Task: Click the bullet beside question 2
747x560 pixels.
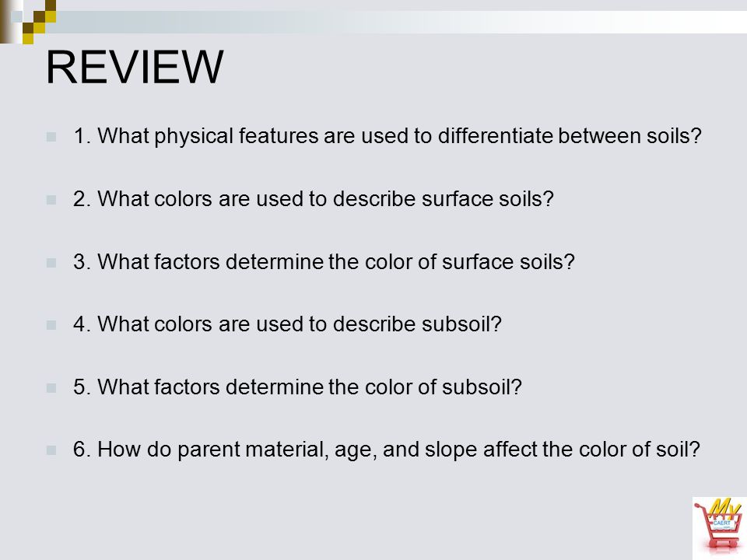Action: 51,200
